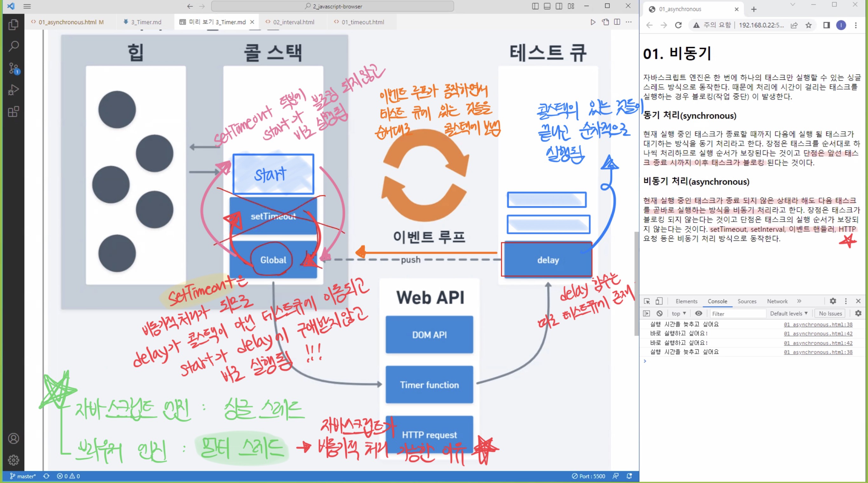
Task: Open the top JavaScript context dropdown
Action: [679, 314]
